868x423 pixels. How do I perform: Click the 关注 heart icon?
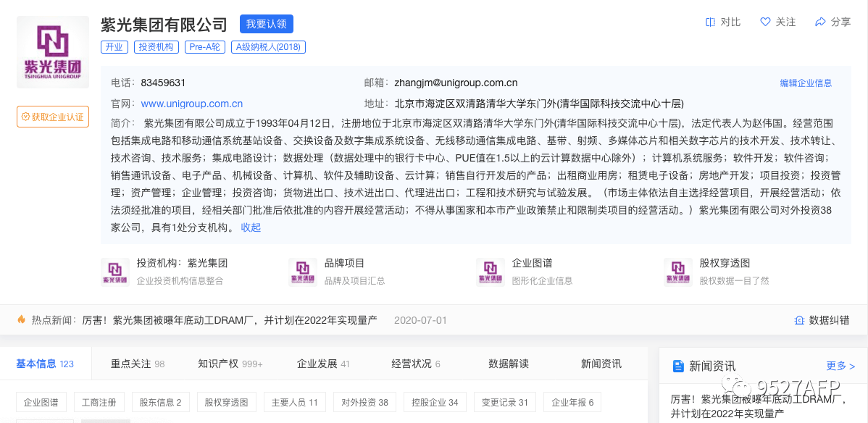point(765,22)
